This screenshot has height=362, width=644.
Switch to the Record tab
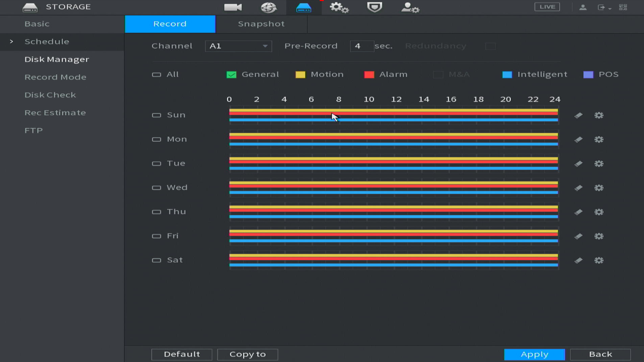170,24
